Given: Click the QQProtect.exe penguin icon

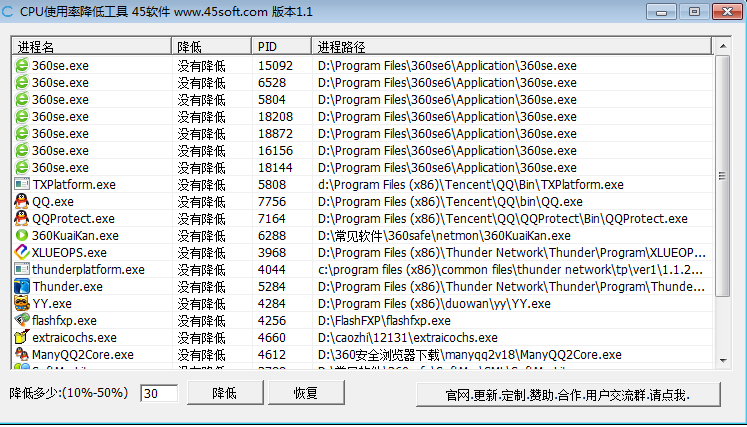Looking at the screenshot, I should (21, 219).
